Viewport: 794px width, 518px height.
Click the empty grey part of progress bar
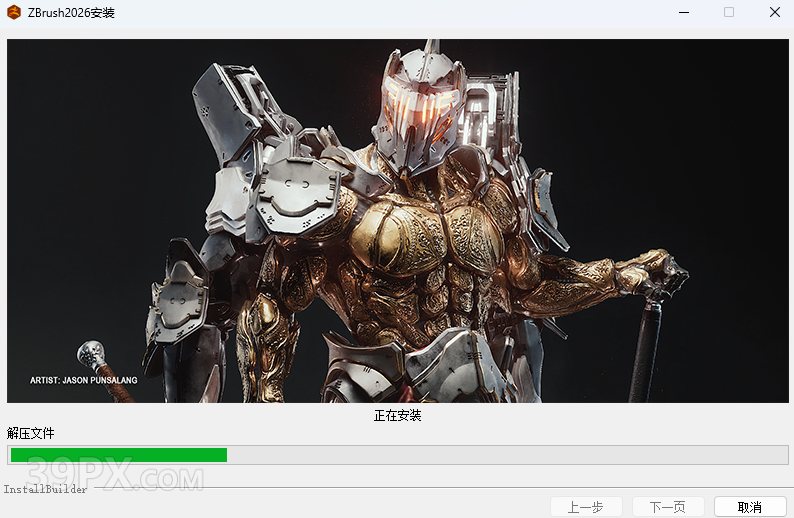500,455
